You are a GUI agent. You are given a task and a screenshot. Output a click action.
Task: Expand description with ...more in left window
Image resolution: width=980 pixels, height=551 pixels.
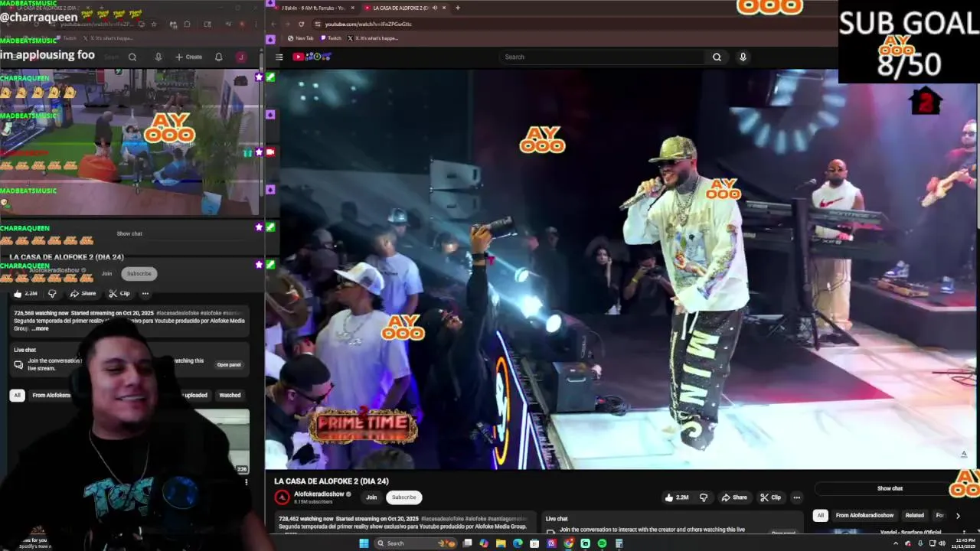pos(40,328)
